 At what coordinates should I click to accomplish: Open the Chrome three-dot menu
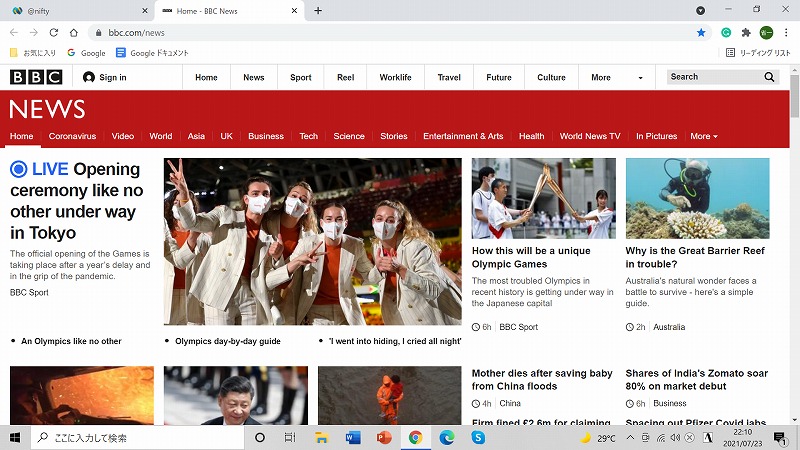(x=786, y=33)
